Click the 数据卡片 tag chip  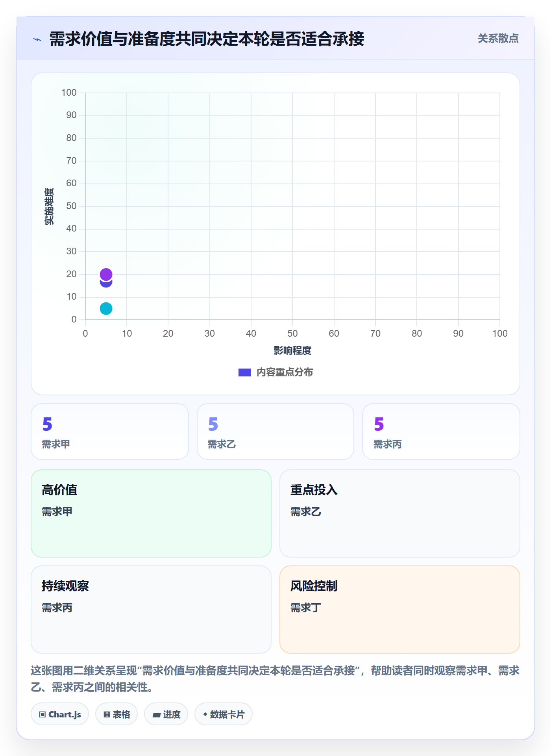(x=224, y=714)
